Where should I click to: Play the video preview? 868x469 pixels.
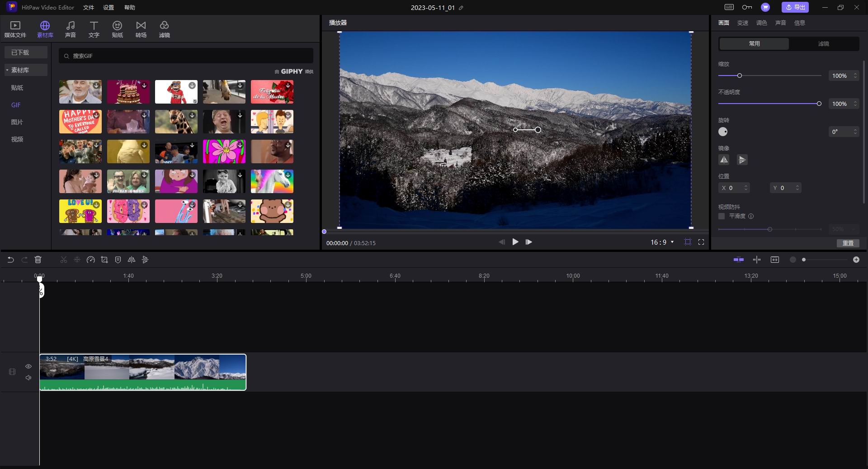click(515, 242)
